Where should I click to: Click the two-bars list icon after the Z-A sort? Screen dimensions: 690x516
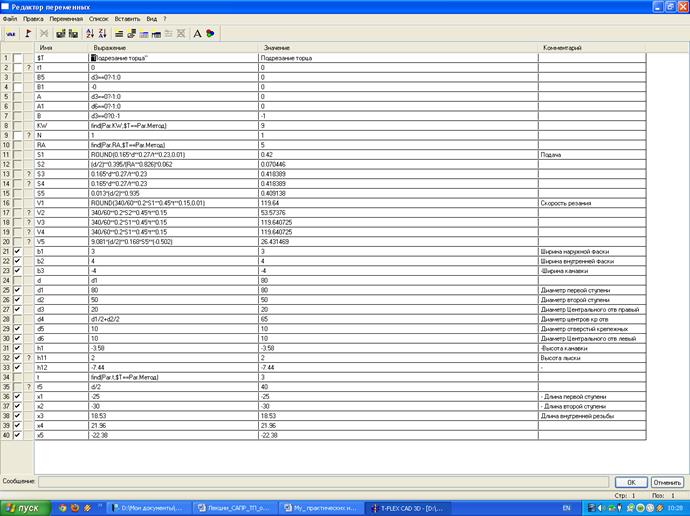click(x=119, y=33)
